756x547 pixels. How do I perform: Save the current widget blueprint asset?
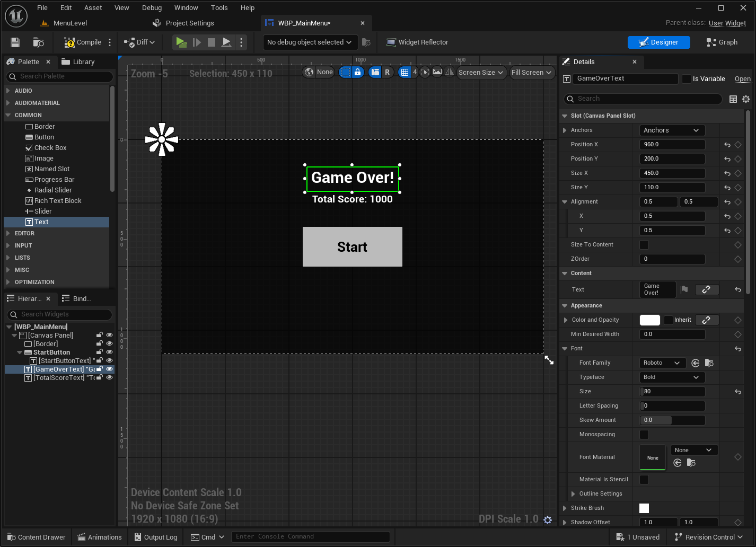pyautogui.click(x=15, y=42)
